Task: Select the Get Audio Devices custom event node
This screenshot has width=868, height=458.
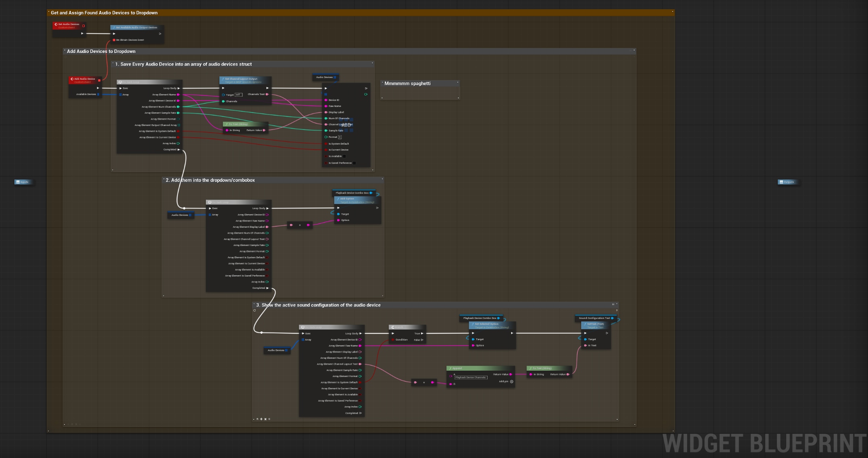Action: 69,29
